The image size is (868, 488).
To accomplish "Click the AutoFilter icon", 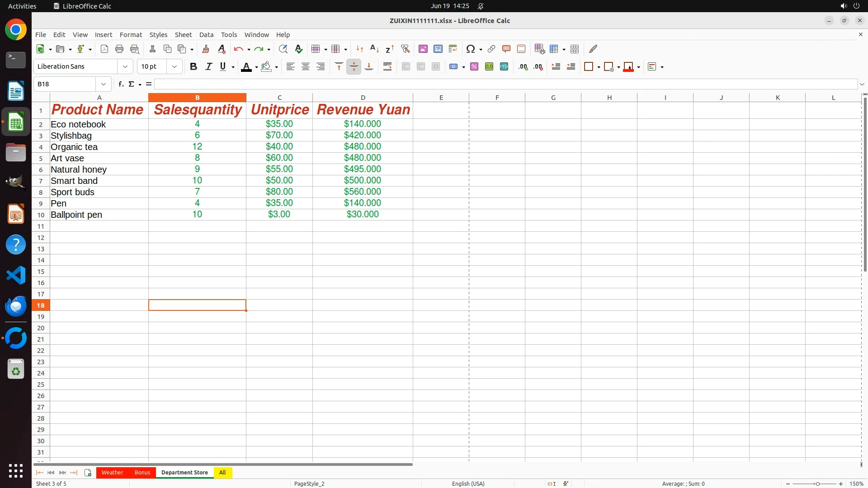I will [405, 49].
